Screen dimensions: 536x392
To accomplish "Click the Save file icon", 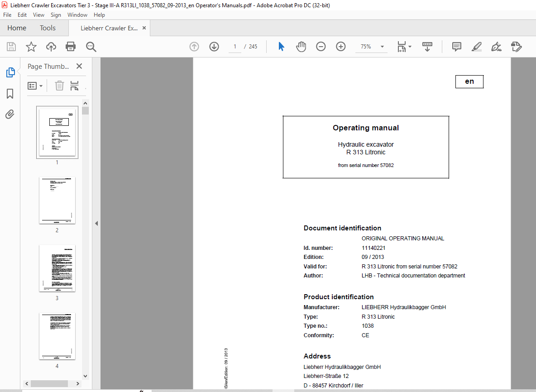I will (x=11, y=47).
